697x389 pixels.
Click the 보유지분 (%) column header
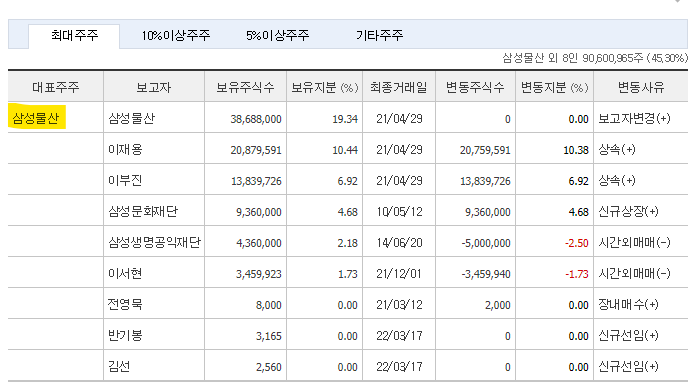click(324, 87)
